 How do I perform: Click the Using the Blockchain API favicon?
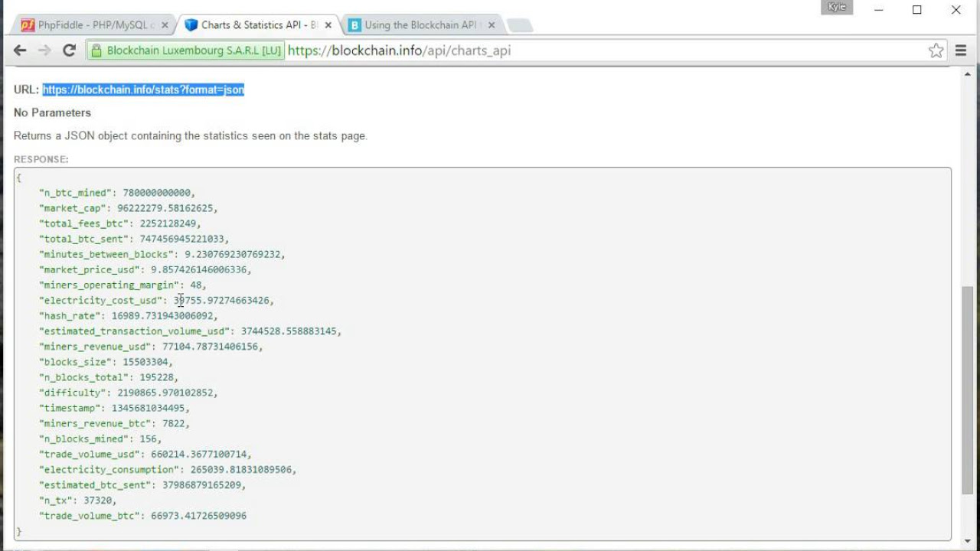(354, 25)
